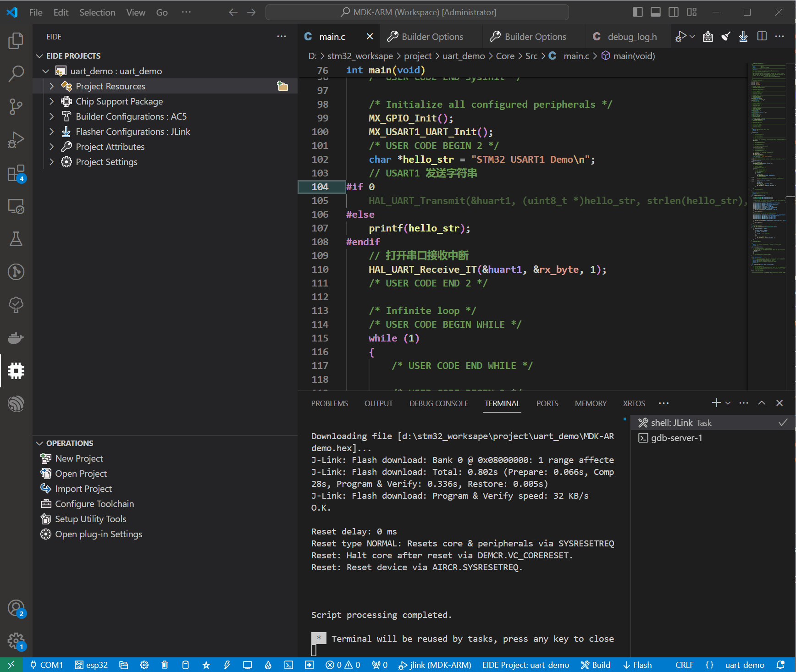This screenshot has width=796, height=672.
Task: Click the remote window indicator in the status bar
Action: [11, 665]
